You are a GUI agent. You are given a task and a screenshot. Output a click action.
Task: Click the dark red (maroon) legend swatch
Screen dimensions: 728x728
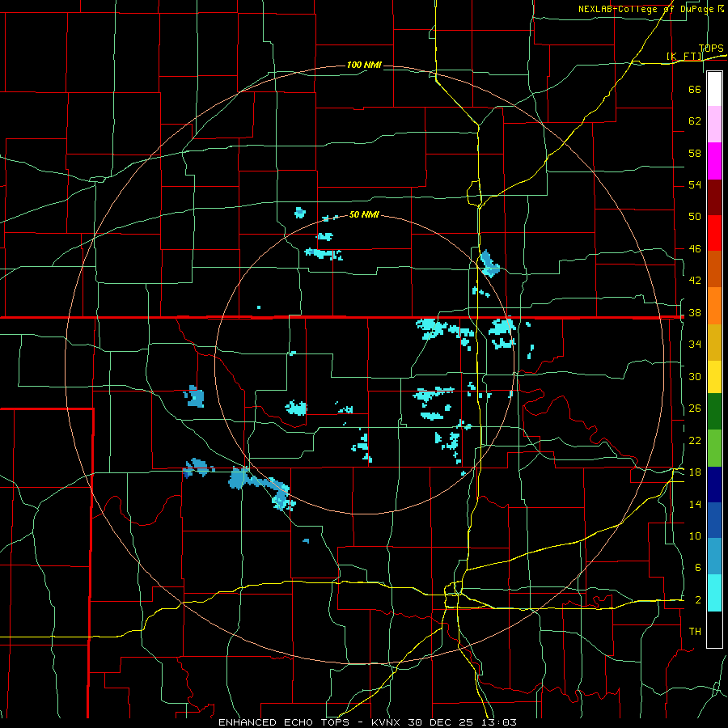(x=714, y=197)
